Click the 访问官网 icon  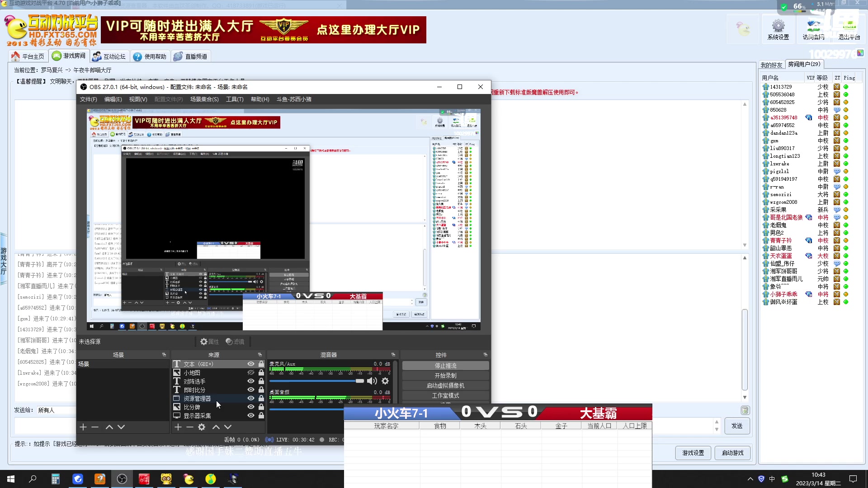tap(813, 30)
